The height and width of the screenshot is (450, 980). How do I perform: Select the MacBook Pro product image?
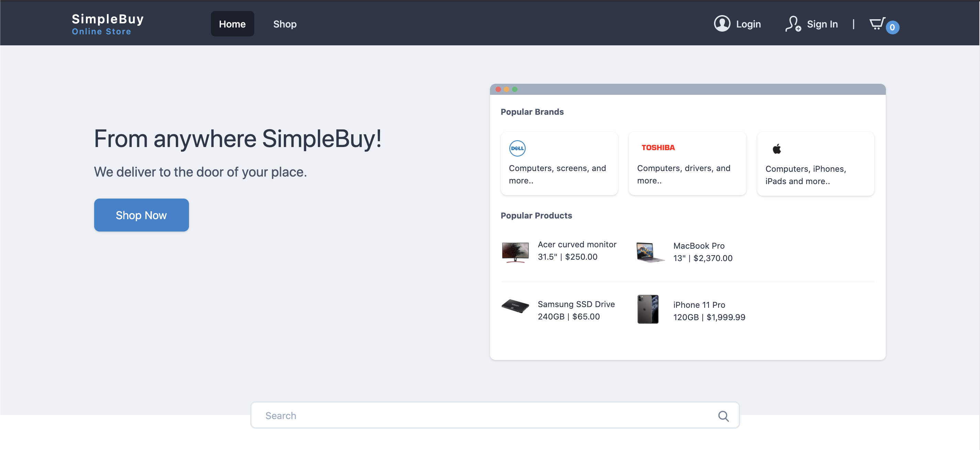pyautogui.click(x=650, y=252)
